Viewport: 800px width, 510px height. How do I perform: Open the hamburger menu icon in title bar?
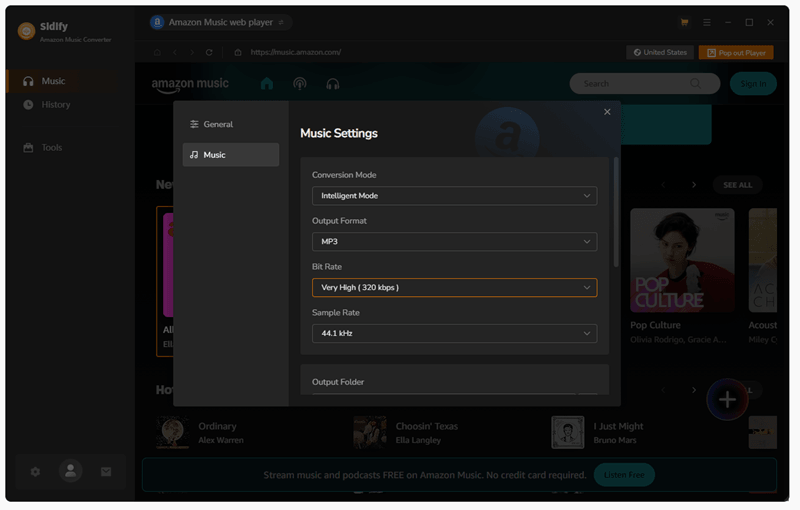(707, 22)
